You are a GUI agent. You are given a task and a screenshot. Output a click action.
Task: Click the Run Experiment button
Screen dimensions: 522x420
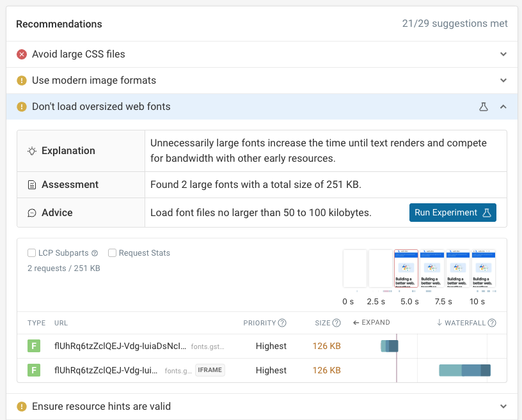[452, 212]
